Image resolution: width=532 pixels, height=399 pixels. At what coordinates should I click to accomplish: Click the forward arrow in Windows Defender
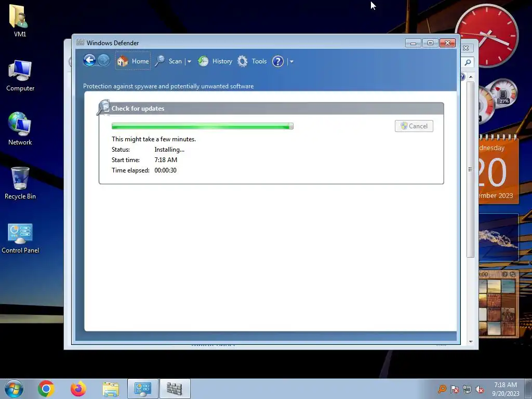coord(104,61)
